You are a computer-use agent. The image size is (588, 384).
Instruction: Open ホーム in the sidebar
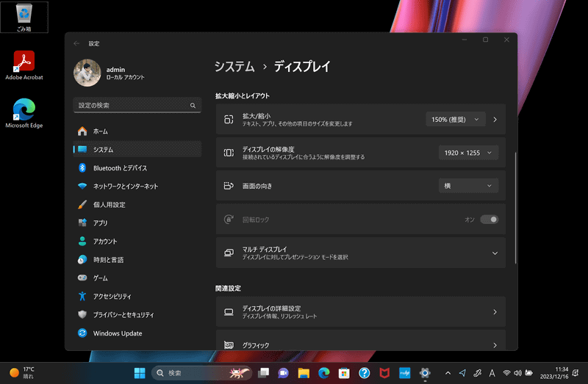click(x=137, y=131)
